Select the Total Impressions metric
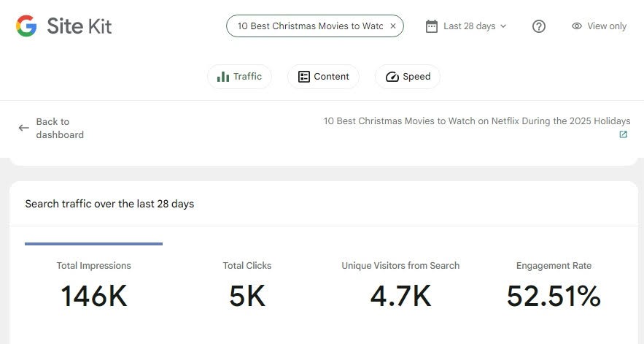 click(94, 285)
